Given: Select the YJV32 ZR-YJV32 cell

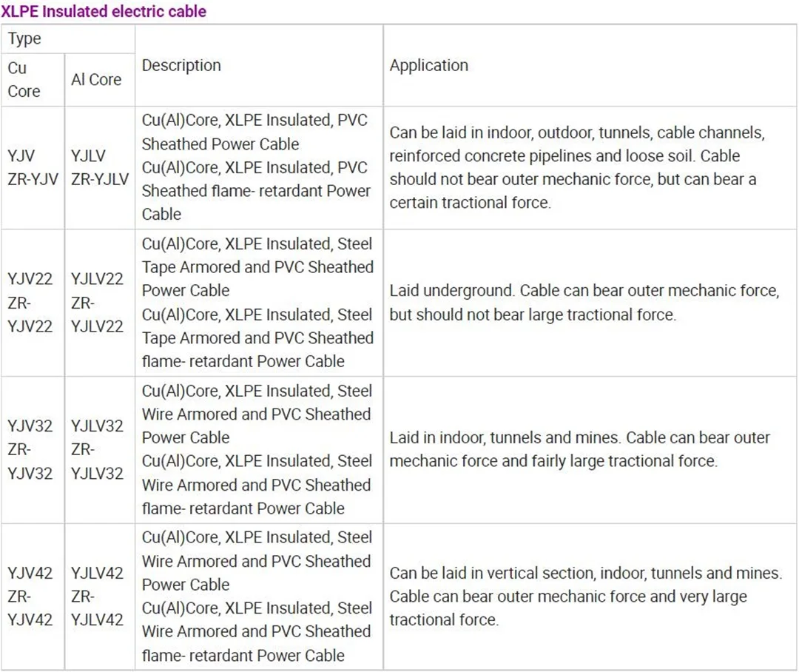Looking at the screenshot, I should point(31,449).
